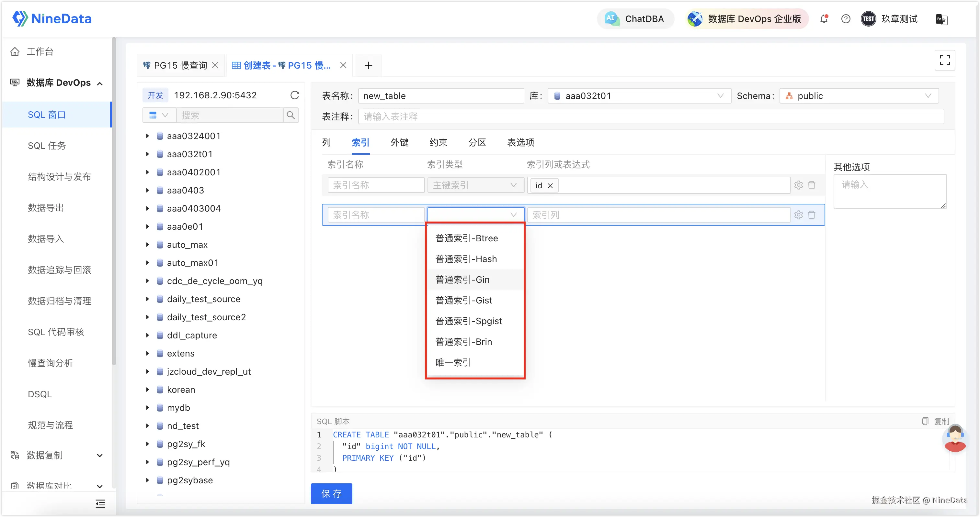Open the Schema public dropdown
Image resolution: width=980 pixels, height=517 pixels.
(x=859, y=96)
